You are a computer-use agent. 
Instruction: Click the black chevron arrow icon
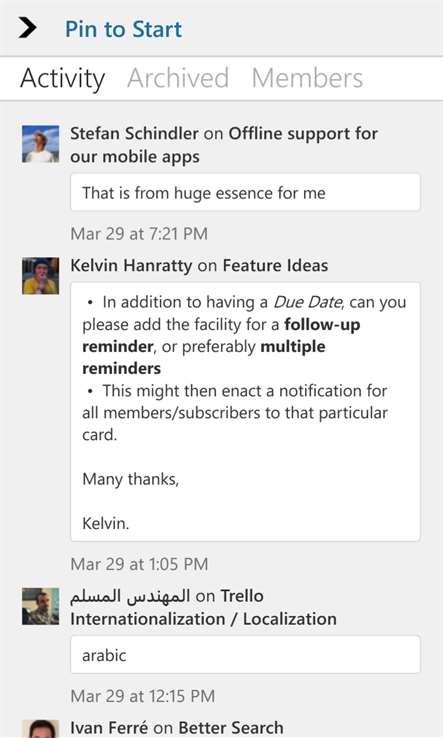click(27, 28)
